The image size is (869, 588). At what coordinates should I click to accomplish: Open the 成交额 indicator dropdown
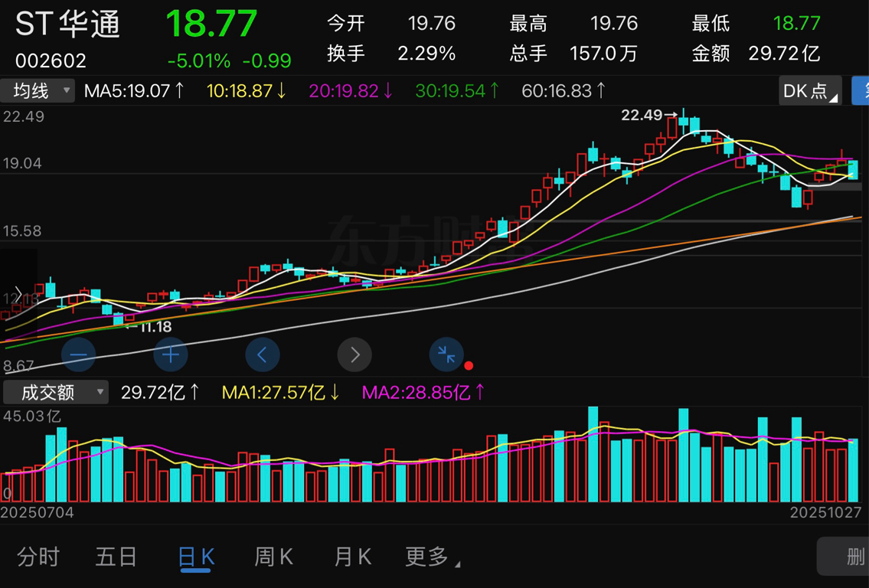click(x=56, y=392)
